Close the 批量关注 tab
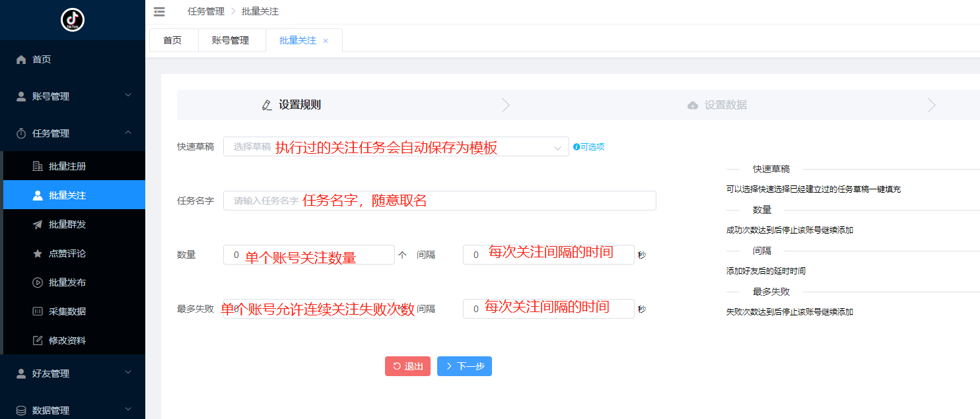The image size is (980, 419). point(326,41)
